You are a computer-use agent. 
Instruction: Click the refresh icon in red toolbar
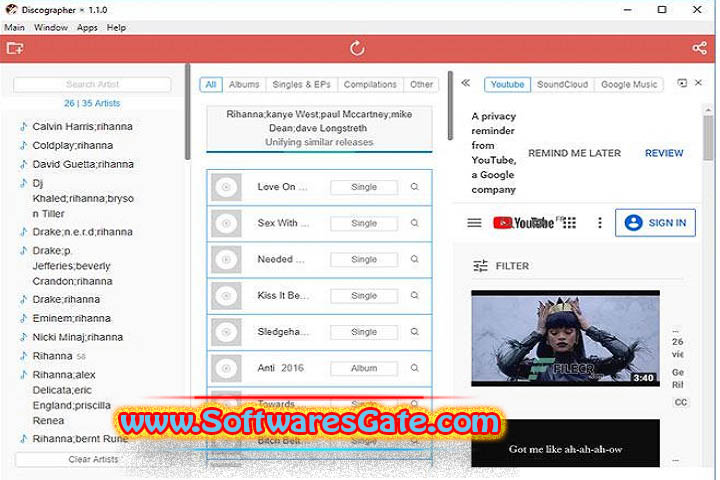[x=357, y=48]
